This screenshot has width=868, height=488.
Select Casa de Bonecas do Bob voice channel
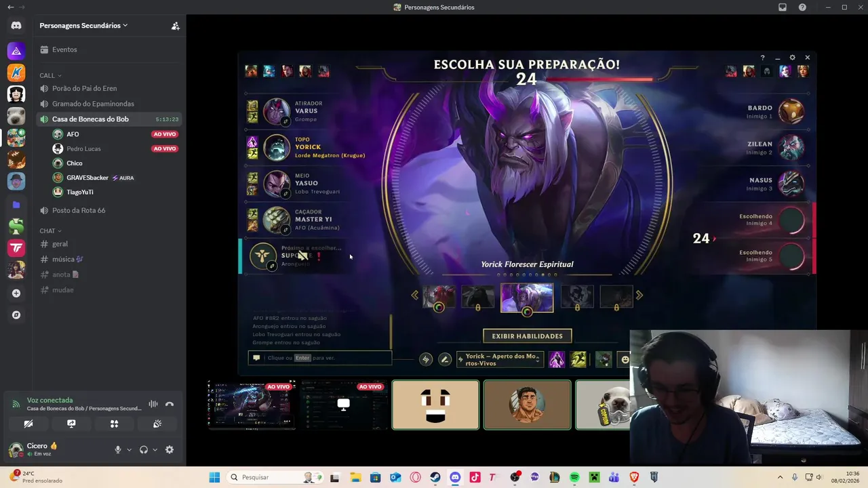[108, 119]
